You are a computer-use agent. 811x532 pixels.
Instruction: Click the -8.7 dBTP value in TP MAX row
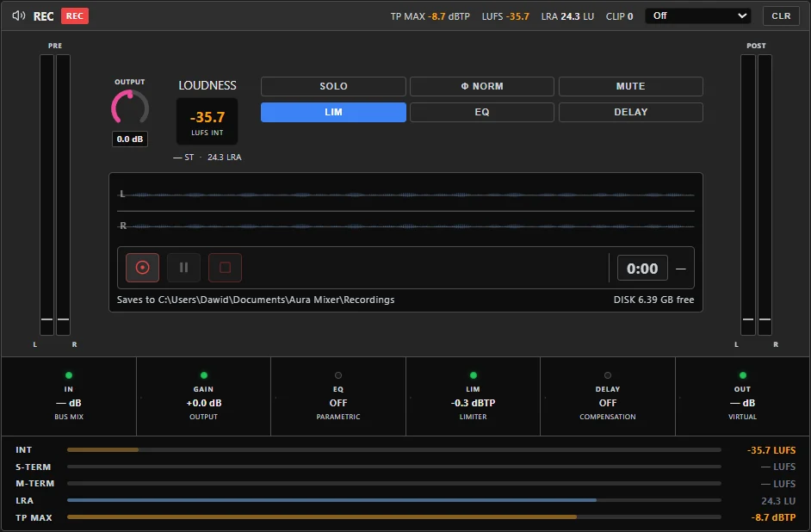[773, 517]
